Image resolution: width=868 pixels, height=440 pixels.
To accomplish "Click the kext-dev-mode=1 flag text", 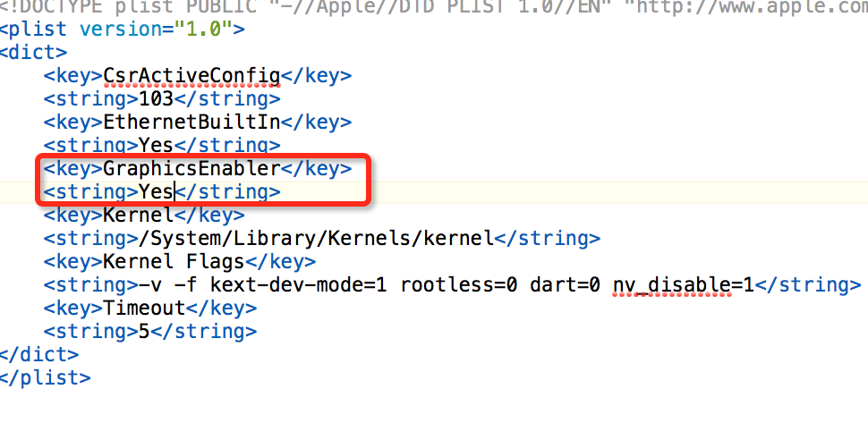I will coord(298,285).
